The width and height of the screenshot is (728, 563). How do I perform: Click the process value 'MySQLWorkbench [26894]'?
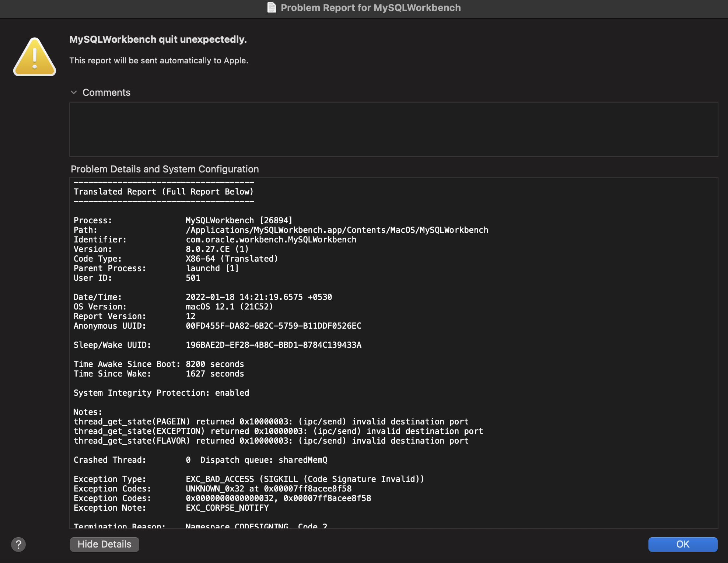[x=239, y=220]
